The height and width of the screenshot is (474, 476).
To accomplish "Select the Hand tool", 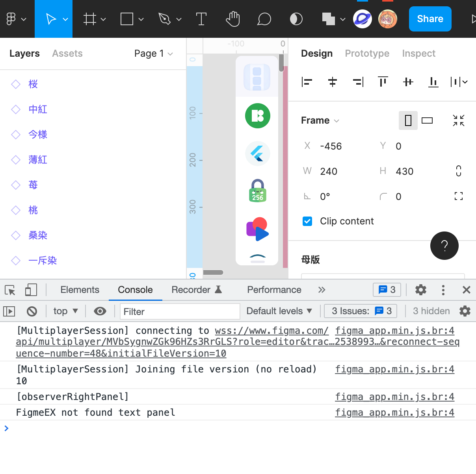I will click(233, 19).
